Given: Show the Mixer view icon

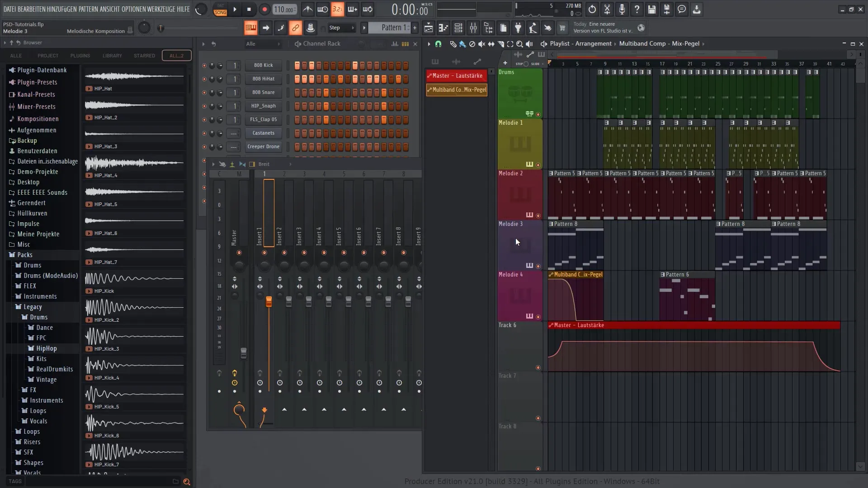Looking at the screenshot, I should tap(473, 28).
